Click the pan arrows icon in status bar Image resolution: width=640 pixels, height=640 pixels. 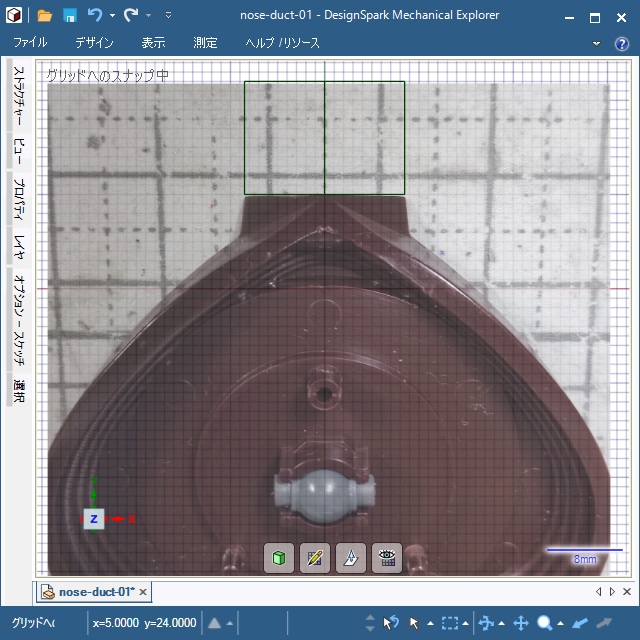[520, 623]
